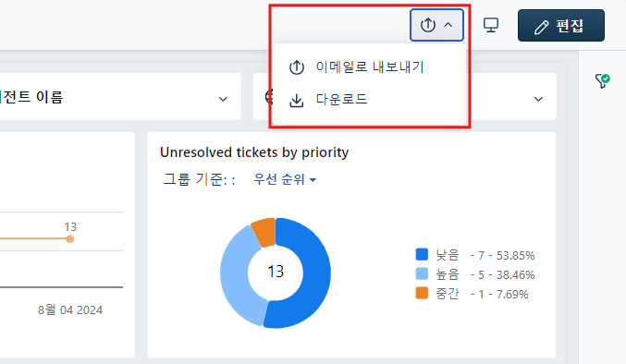Click the orange donut chart segment
The width and height of the screenshot is (626, 364).
pyautogui.click(x=265, y=231)
